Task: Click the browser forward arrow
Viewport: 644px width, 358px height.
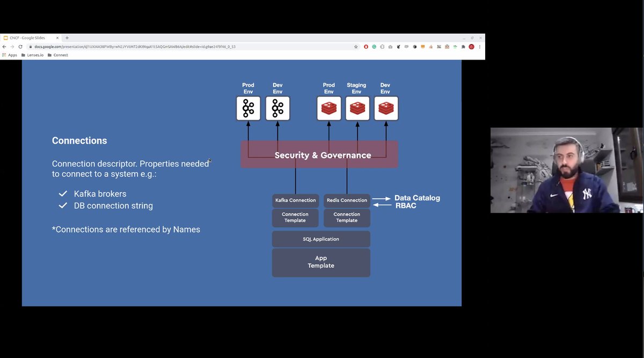Action: (12, 47)
